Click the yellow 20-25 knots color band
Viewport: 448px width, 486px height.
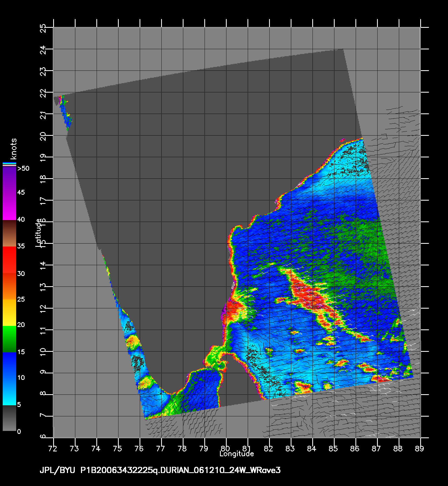point(9,313)
